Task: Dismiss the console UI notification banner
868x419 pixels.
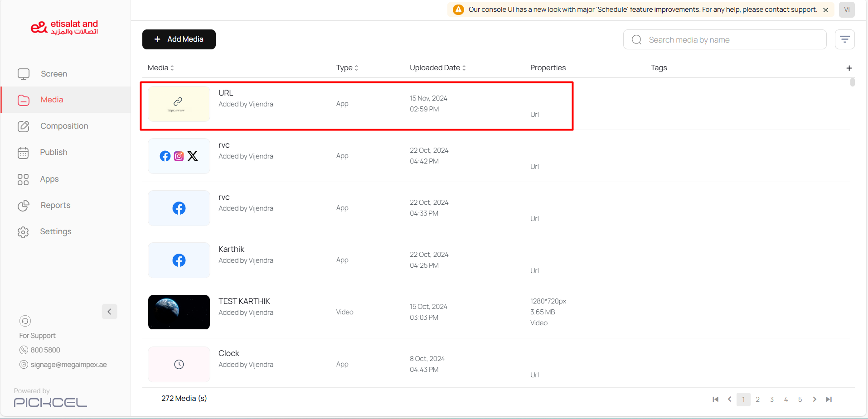Action: [x=825, y=10]
